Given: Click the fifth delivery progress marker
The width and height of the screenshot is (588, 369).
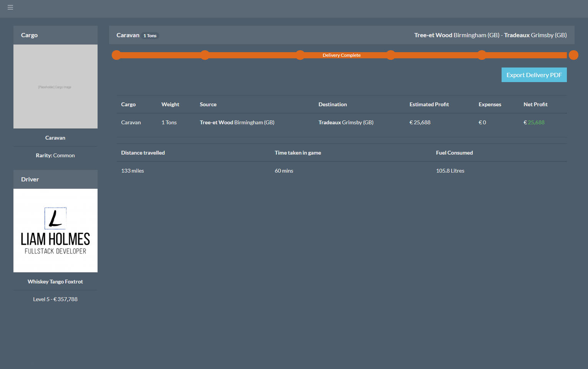Looking at the screenshot, I should [482, 55].
